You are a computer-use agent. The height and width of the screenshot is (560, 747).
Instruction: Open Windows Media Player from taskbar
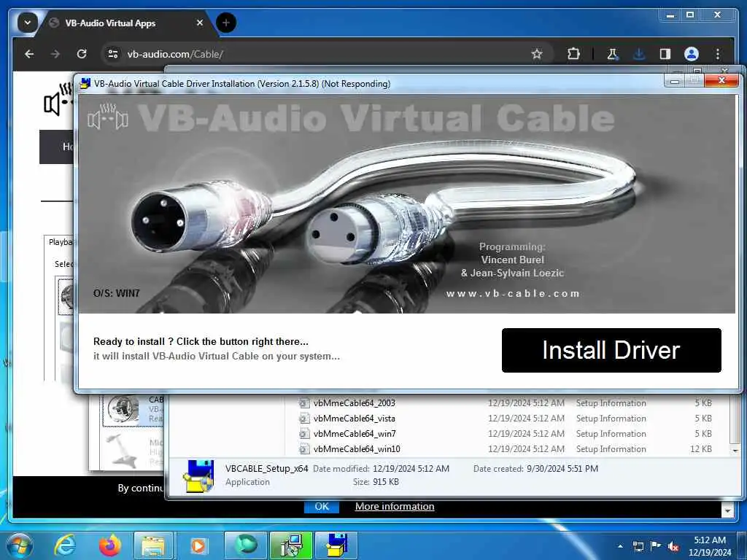coord(198,545)
